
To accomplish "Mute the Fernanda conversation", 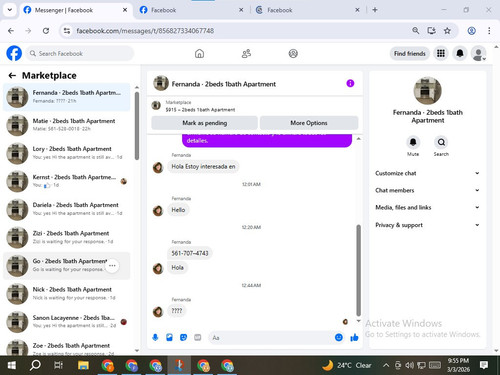I will 413,143.
